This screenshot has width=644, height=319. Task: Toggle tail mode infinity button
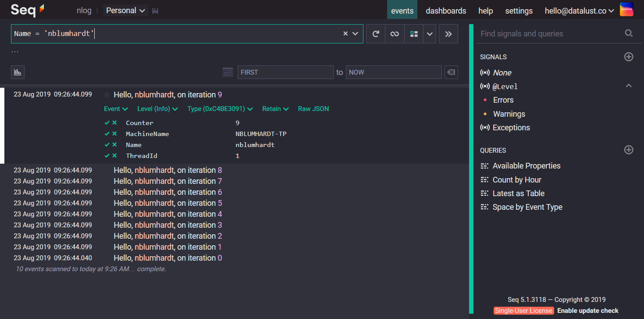pyautogui.click(x=395, y=34)
